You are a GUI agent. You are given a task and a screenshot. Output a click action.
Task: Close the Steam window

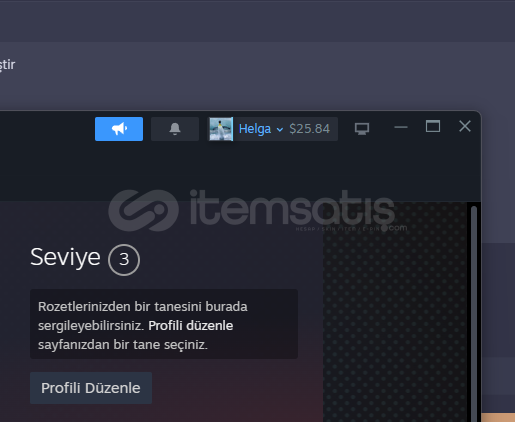click(x=465, y=127)
